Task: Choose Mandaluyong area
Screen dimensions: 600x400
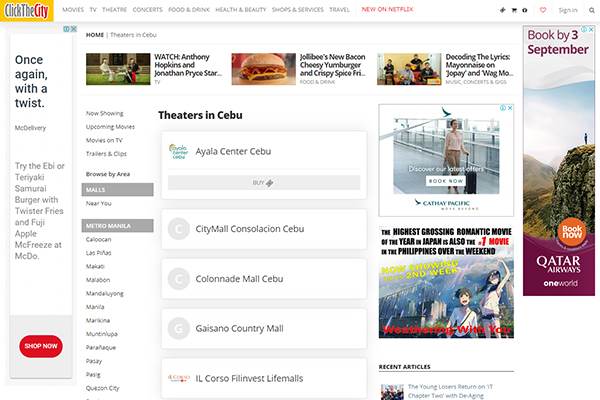Action: coord(104,294)
